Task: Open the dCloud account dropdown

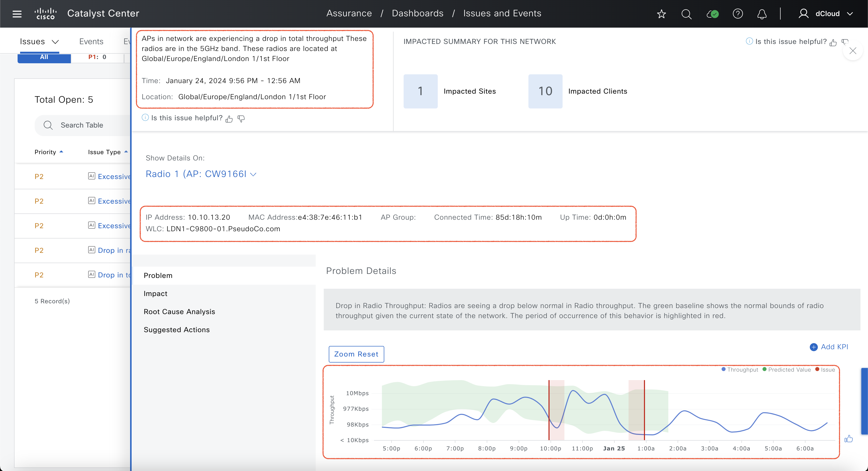Action: tap(850, 14)
